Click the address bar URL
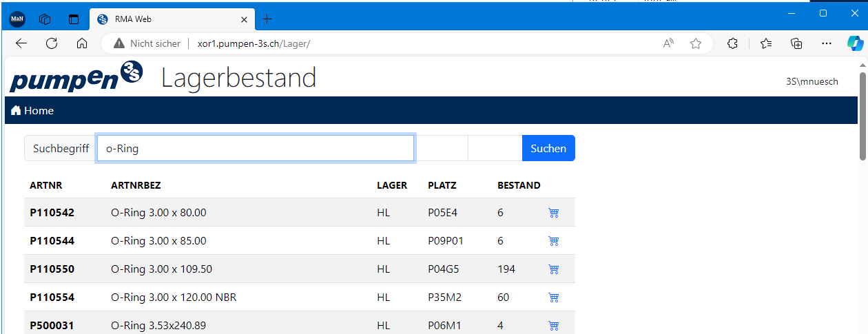This screenshot has width=868, height=334. click(x=254, y=43)
